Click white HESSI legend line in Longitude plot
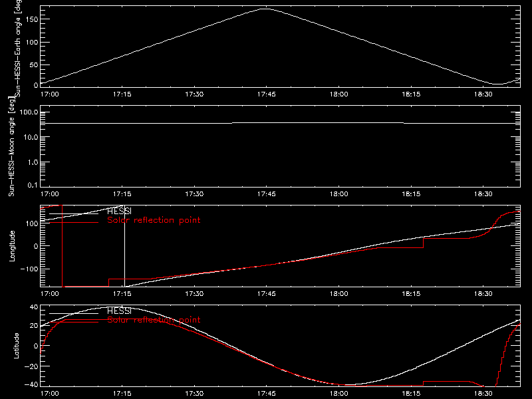The height and width of the screenshot is (399, 532). coord(74,213)
